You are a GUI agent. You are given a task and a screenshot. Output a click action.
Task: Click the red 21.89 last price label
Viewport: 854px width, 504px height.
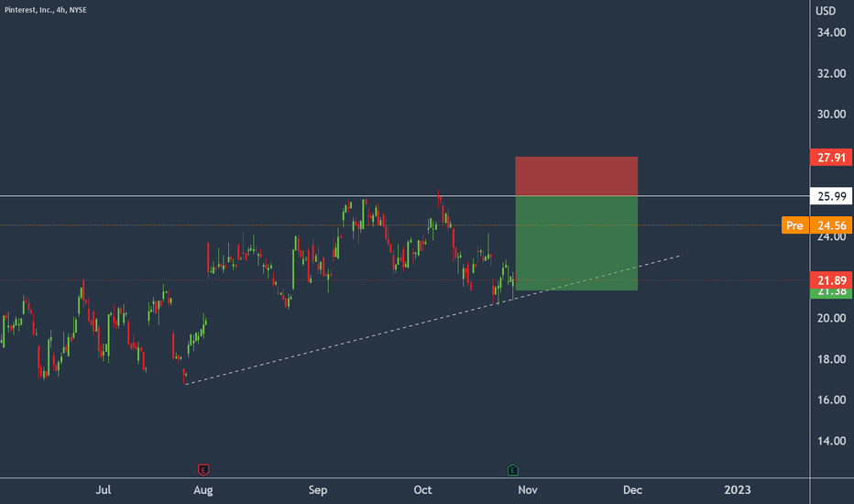pyautogui.click(x=831, y=280)
